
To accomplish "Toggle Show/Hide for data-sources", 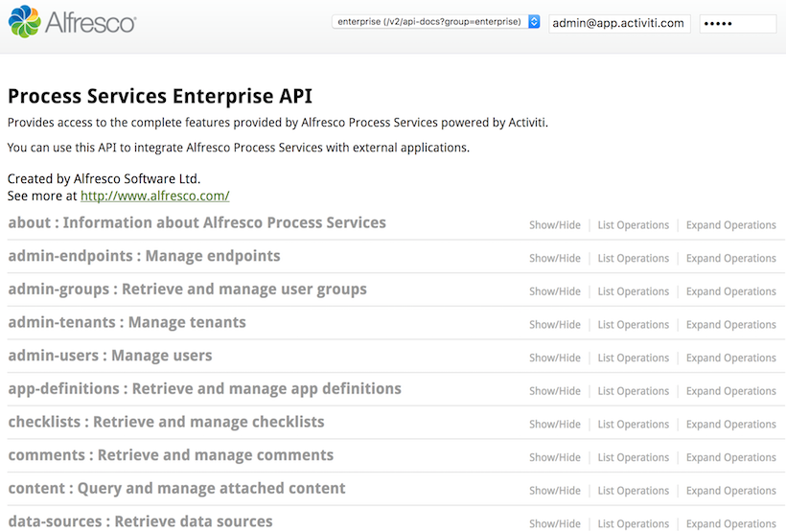I will coord(555,523).
